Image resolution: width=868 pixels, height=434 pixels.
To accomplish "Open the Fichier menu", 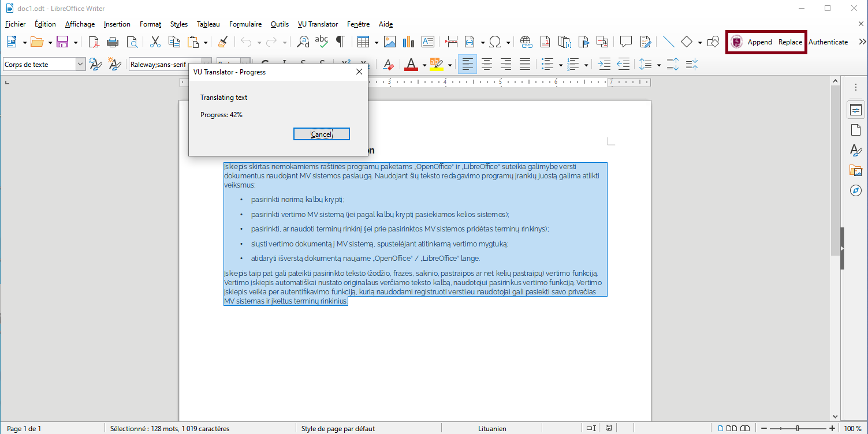I will pyautogui.click(x=16, y=24).
